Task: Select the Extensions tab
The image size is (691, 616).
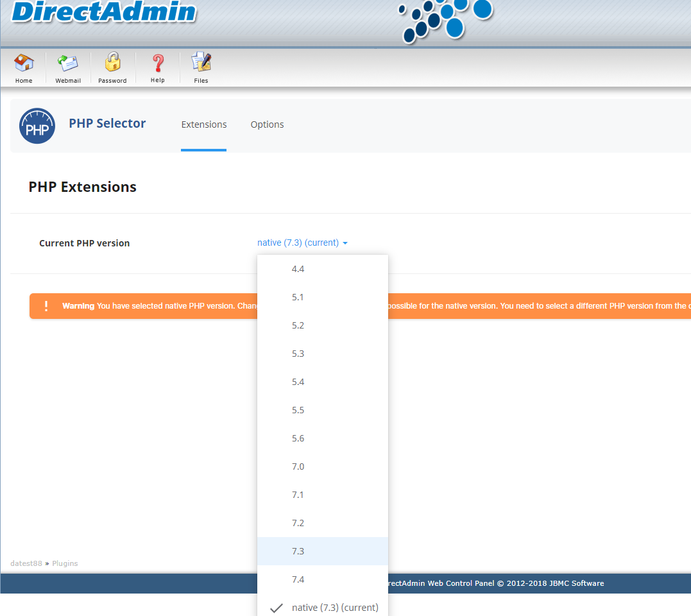Action: [203, 124]
